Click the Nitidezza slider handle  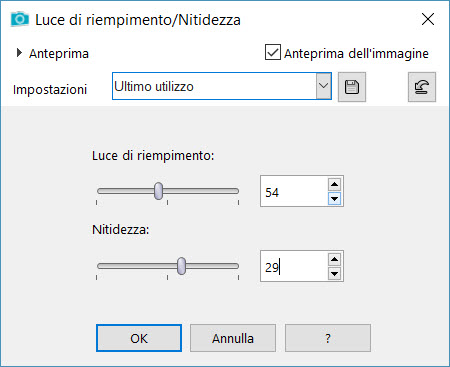181,266
